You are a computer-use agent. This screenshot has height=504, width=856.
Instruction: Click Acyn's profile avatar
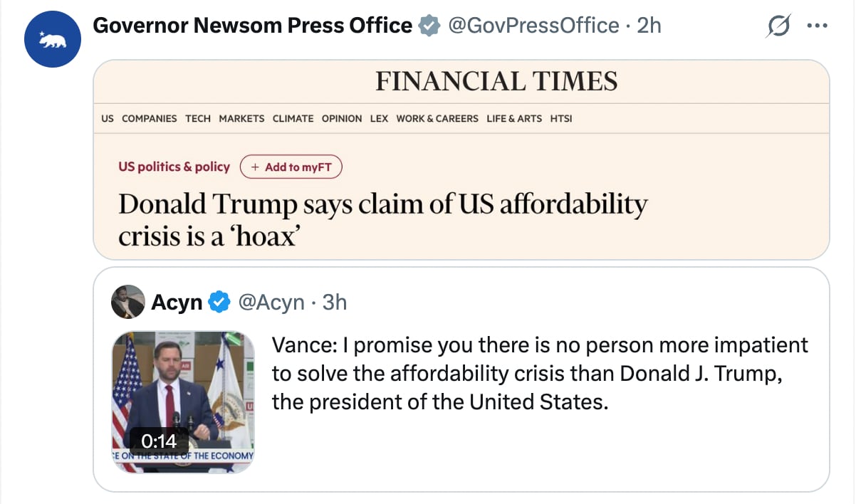pyautogui.click(x=128, y=303)
